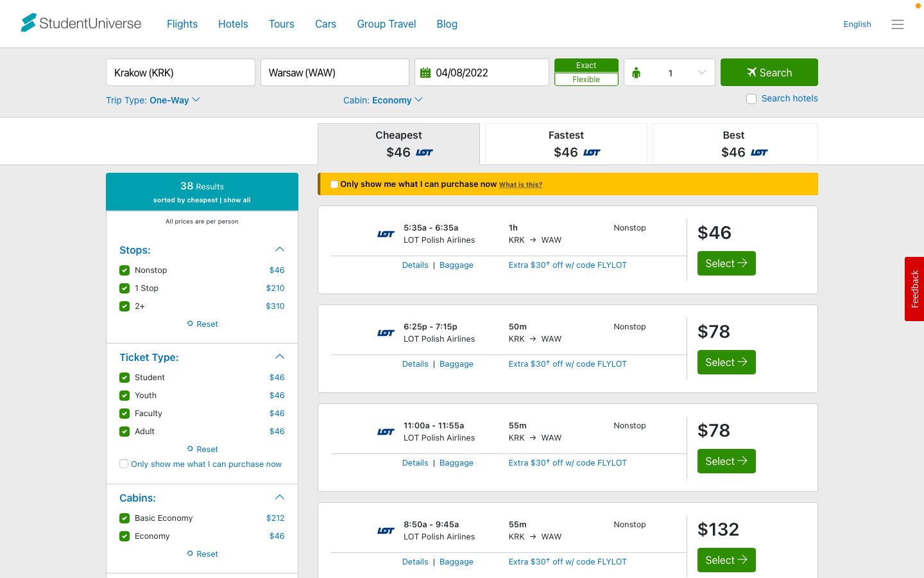This screenshot has height=578, width=924.
Task: Toggle the Faculty ticket type
Action: point(124,414)
